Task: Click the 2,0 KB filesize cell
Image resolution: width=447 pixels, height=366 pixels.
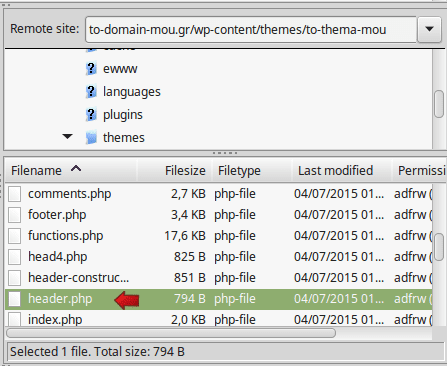Action: coord(188,320)
